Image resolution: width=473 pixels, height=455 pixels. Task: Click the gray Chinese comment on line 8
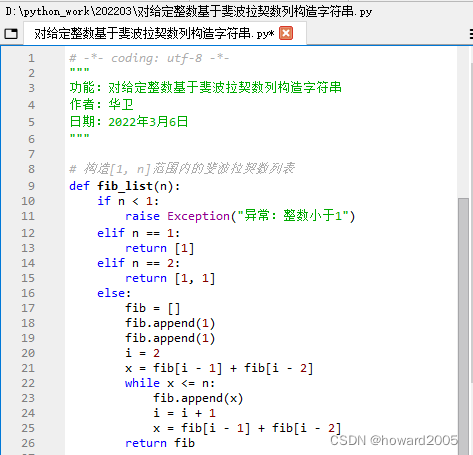[x=182, y=169]
